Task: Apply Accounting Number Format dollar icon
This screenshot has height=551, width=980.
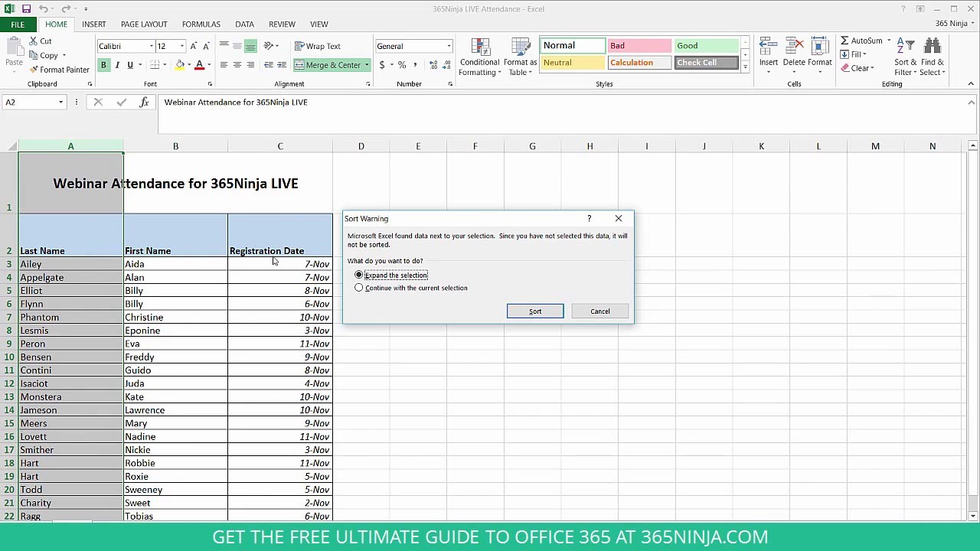Action: (x=382, y=65)
